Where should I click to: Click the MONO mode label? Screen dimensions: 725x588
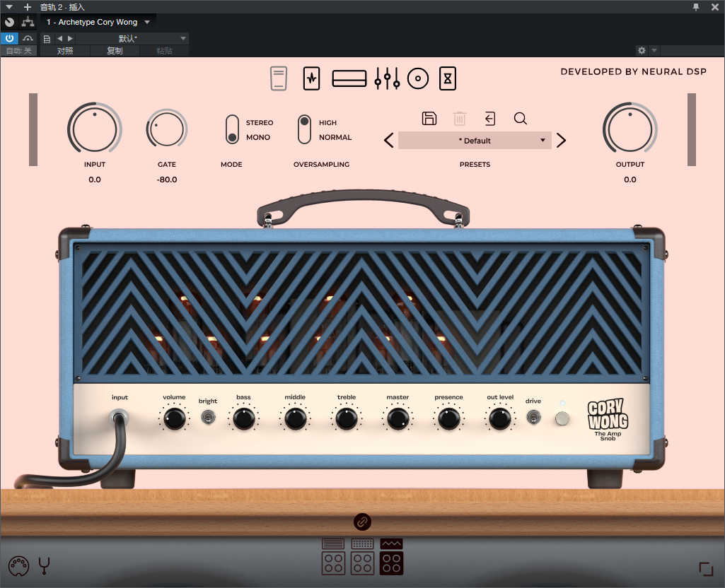(x=258, y=137)
